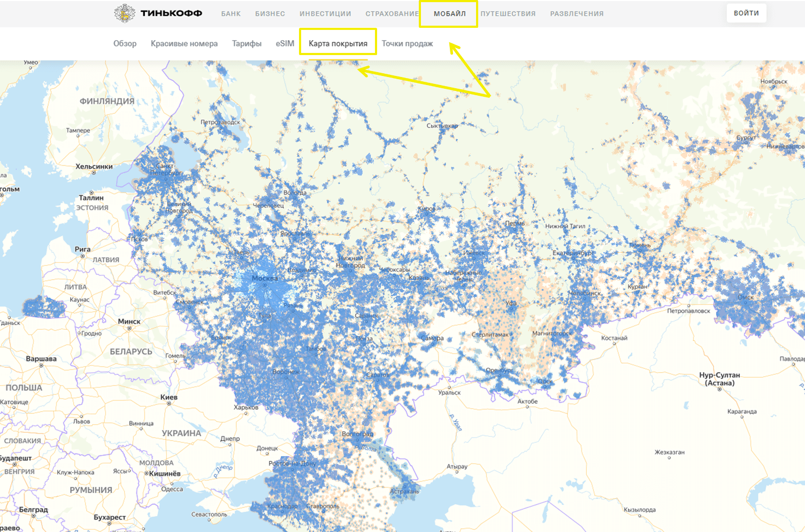Click the ПОЛЬША country label
805x532 pixels.
tap(24, 388)
